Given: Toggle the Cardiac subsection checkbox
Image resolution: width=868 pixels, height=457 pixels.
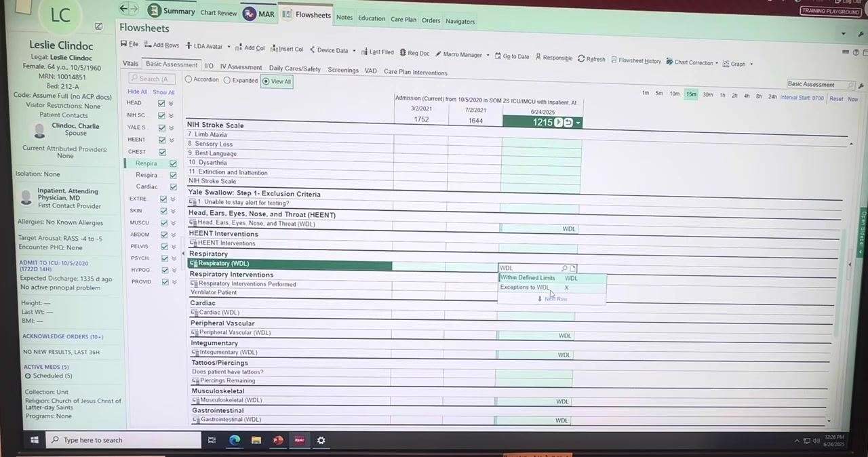Looking at the screenshot, I should [174, 187].
